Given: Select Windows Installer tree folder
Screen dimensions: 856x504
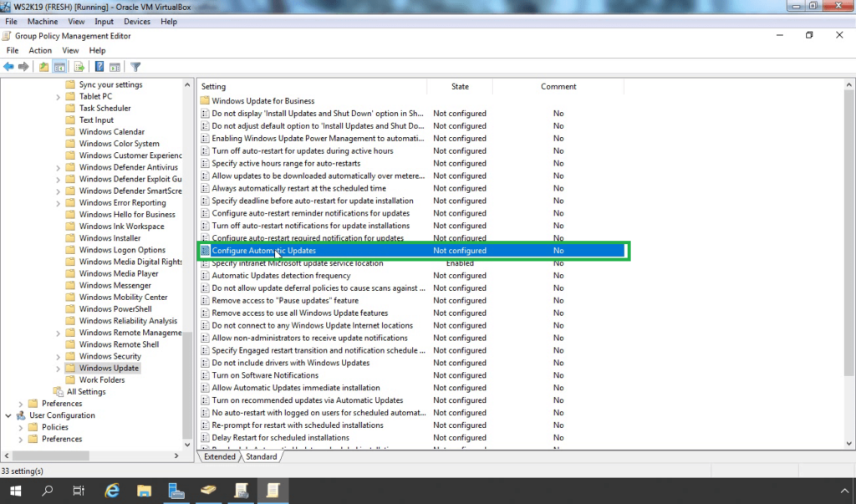Looking at the screenshot, I should pos(110,238).
